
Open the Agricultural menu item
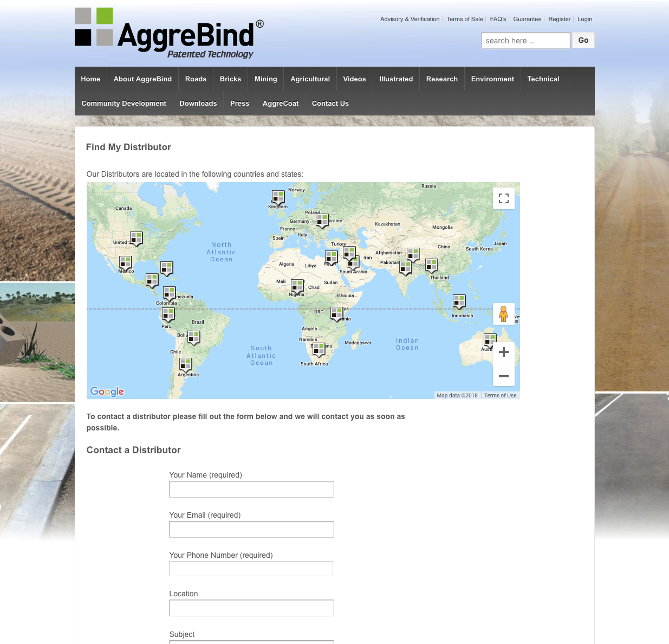[310, 79]
